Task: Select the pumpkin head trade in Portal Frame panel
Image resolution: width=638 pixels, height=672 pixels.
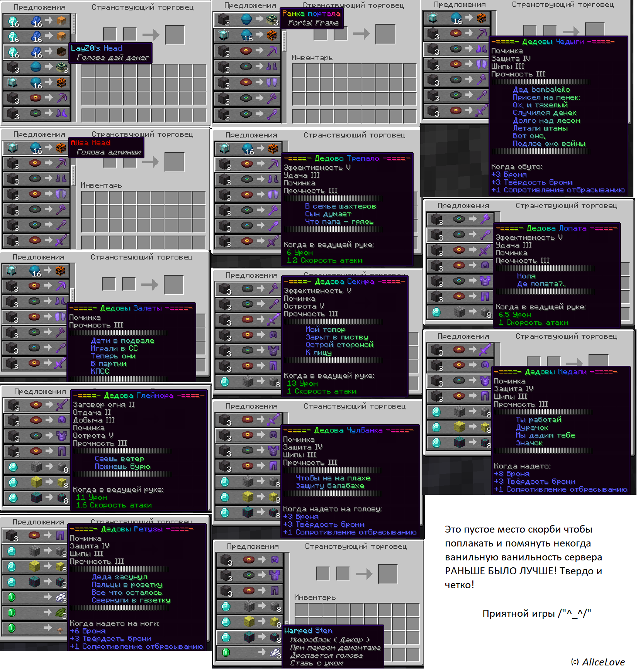Action: point(247,35)
